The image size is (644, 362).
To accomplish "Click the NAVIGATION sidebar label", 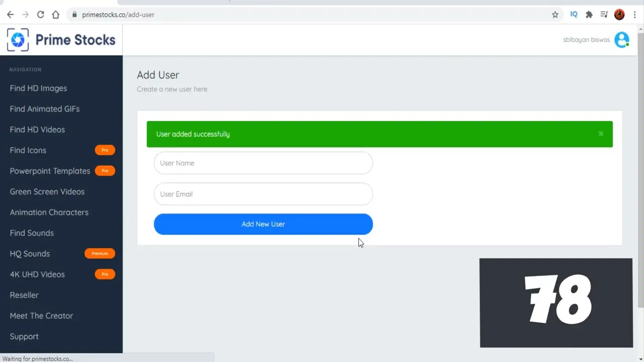I will point(25,69).
